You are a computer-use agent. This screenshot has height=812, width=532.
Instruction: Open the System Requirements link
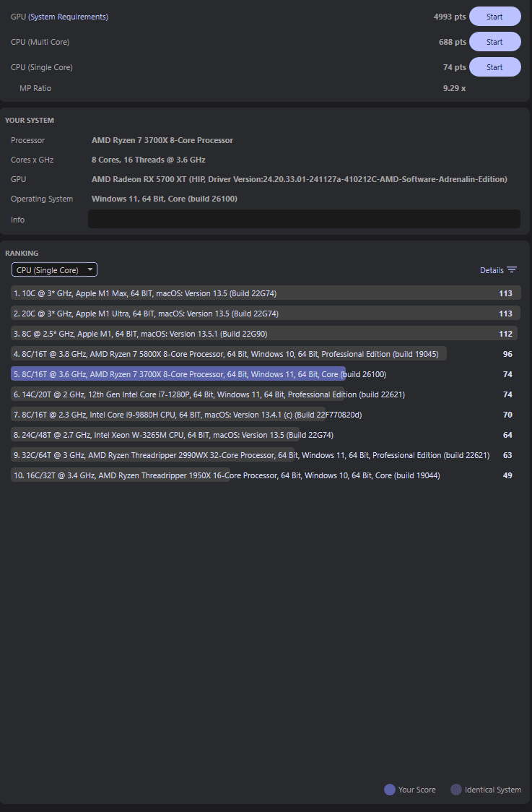[69, 17]
